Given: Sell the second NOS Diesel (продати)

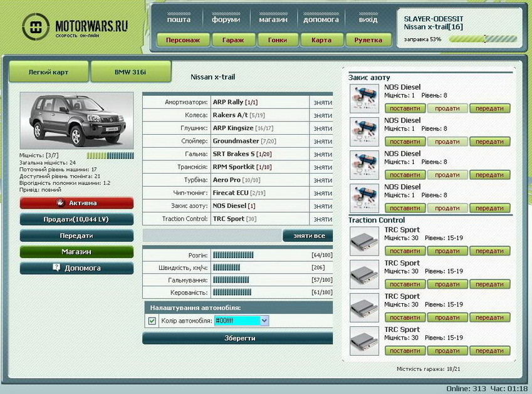Looking at the screenshot, I should (x=447, y=142).
